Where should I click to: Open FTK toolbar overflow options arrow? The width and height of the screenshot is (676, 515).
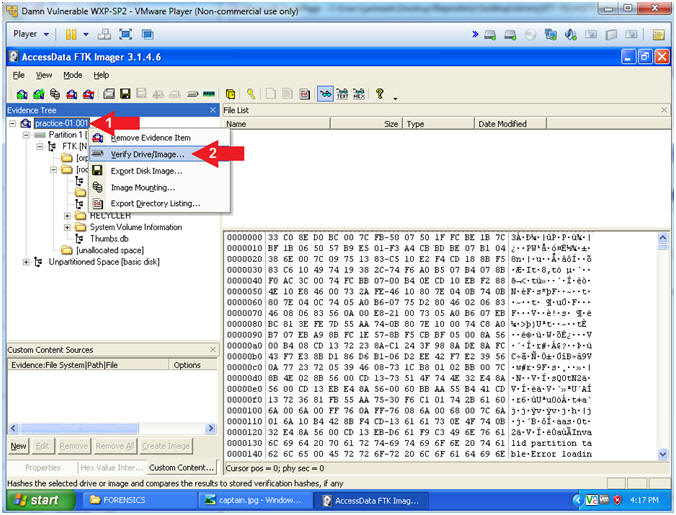tap(395, 99)
